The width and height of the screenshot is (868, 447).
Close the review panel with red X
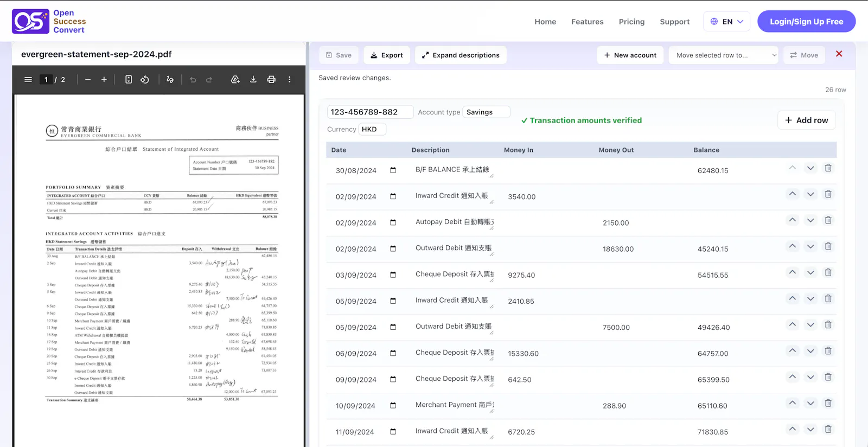pos(839,54)
